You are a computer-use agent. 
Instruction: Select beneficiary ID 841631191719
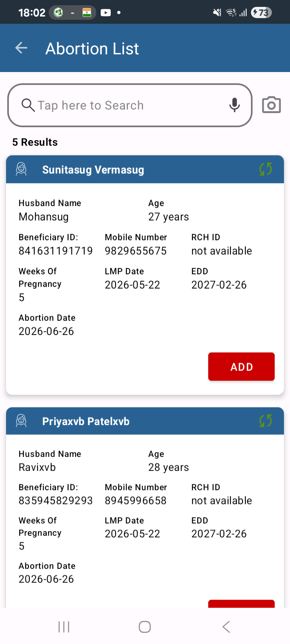[56, 251]
